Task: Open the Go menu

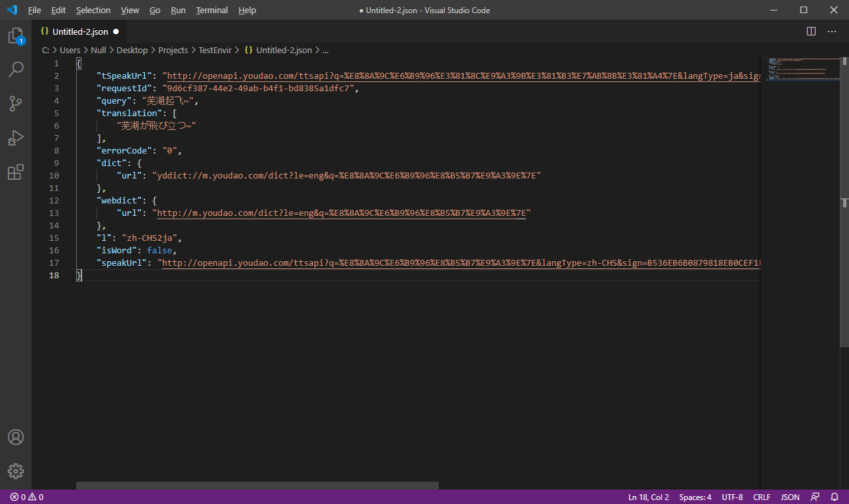Action: (155, 10)
